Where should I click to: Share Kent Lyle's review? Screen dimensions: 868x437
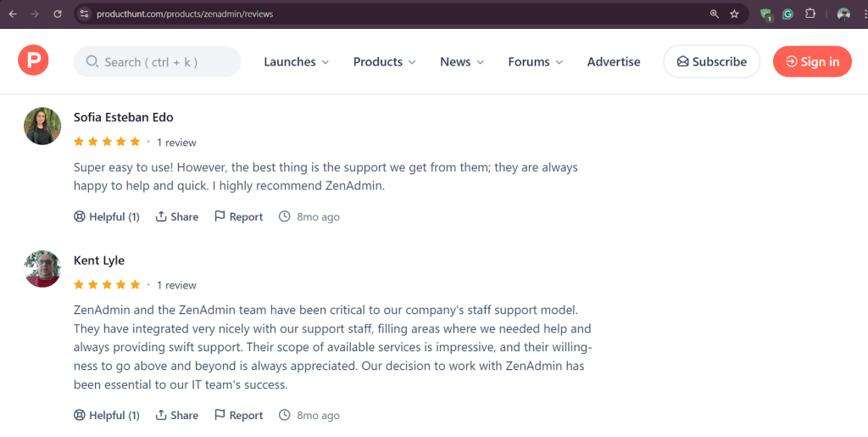(177, 416)
